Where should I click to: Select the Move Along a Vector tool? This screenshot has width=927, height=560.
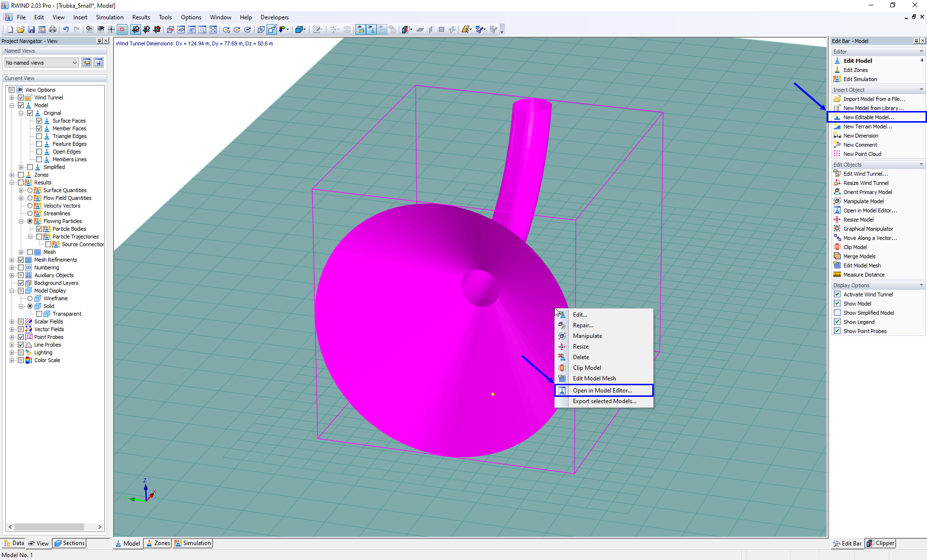point(869,238)
